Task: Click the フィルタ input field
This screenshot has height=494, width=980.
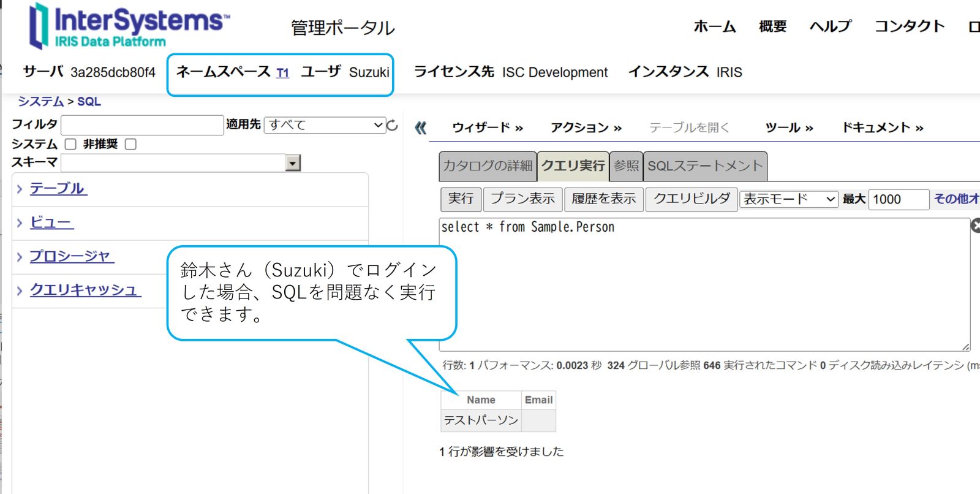Action: pyautogui.click(x=142, y=125)
